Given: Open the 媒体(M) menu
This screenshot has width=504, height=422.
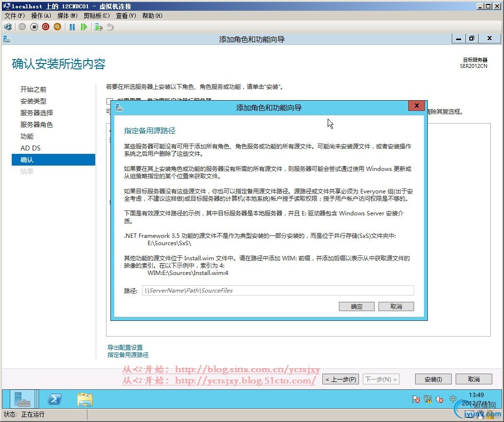Looking at the screenshot, I should click(67, 16).
